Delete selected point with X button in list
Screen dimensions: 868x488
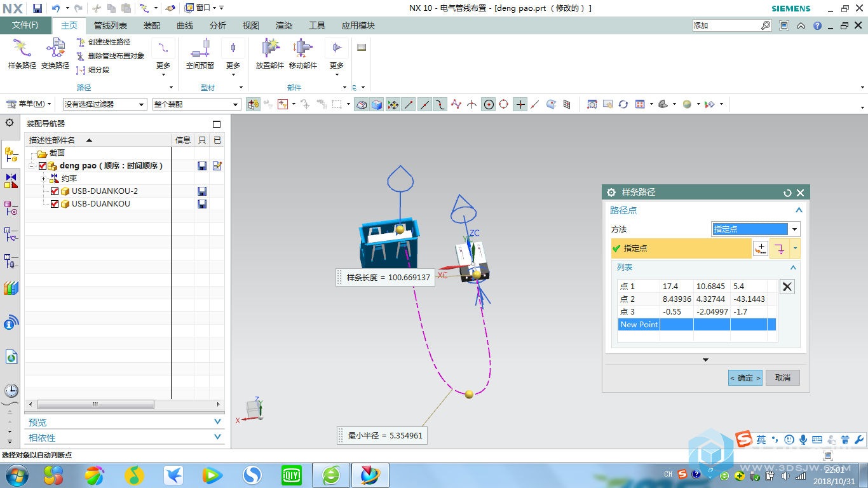click(787, 287)
